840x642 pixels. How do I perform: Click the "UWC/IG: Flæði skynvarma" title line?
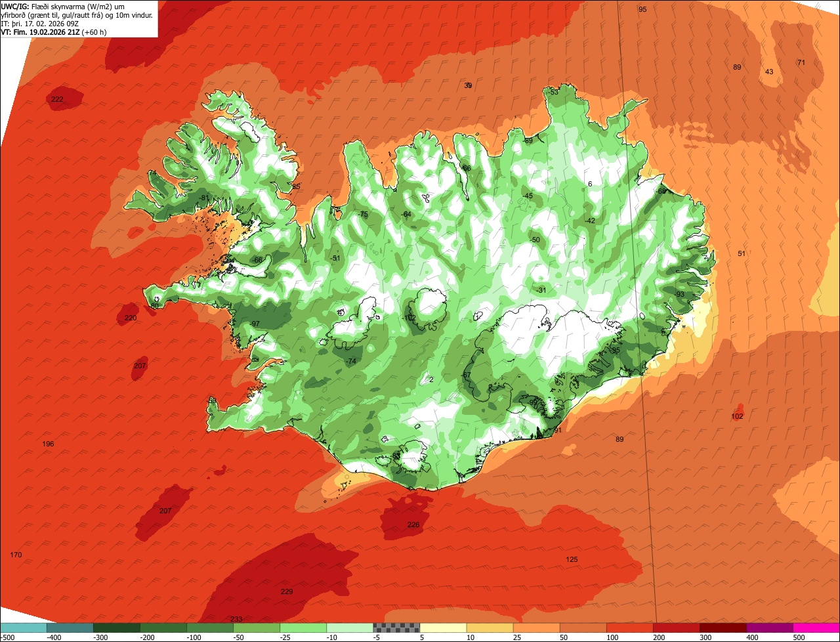[x=63, y=6]
